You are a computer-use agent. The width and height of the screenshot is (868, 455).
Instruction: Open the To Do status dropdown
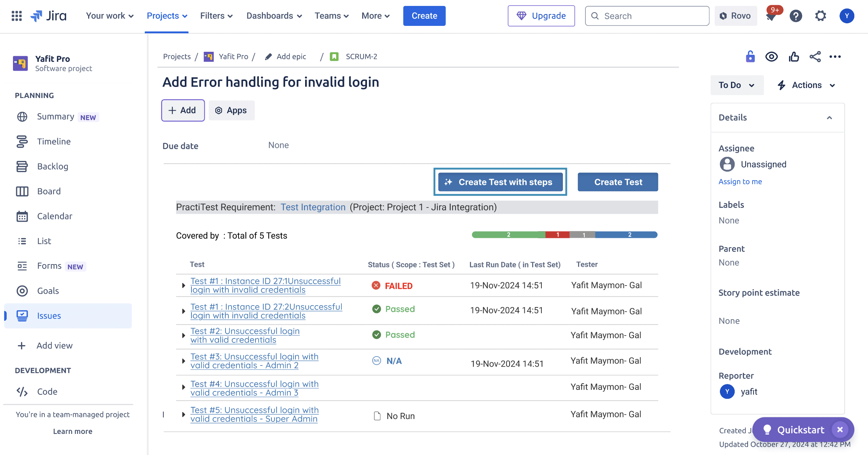[736, 85]
